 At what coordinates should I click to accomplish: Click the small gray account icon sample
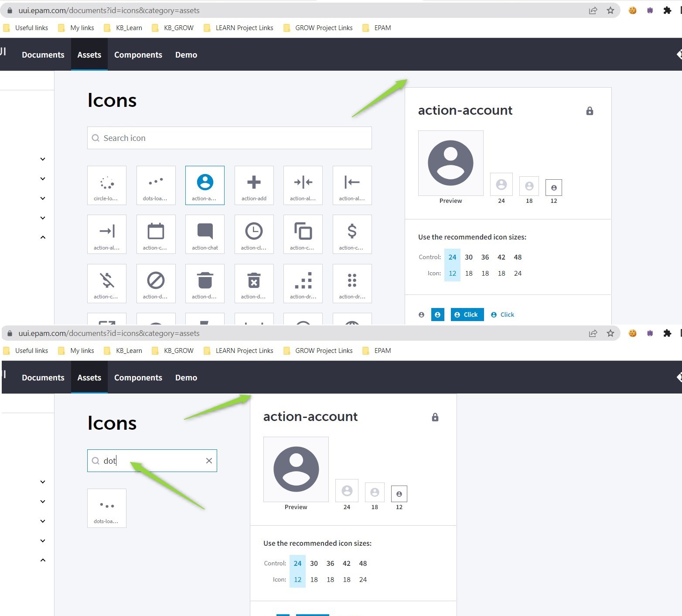click(421, 315)
